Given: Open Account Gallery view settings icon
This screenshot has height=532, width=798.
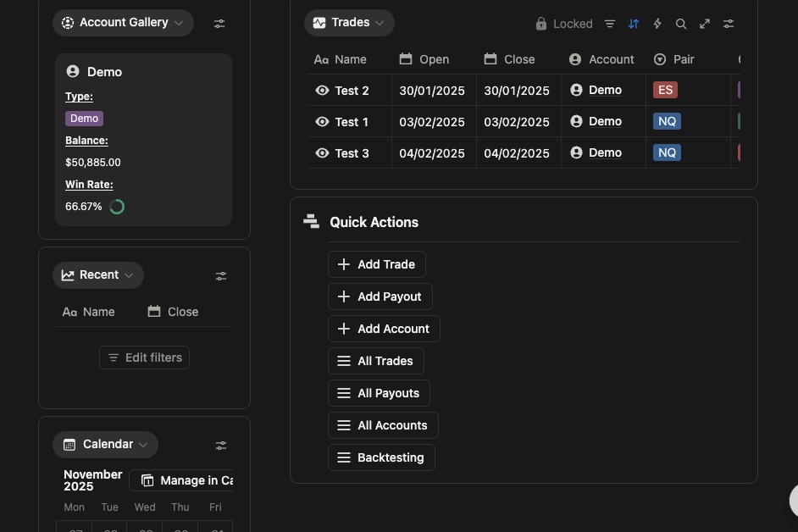Looking at the screenshot, I should click(x=219, y=24).
